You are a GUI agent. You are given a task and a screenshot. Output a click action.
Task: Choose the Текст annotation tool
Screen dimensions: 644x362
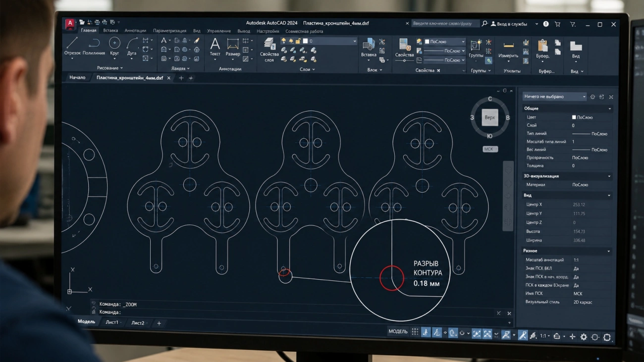(215, 47)
